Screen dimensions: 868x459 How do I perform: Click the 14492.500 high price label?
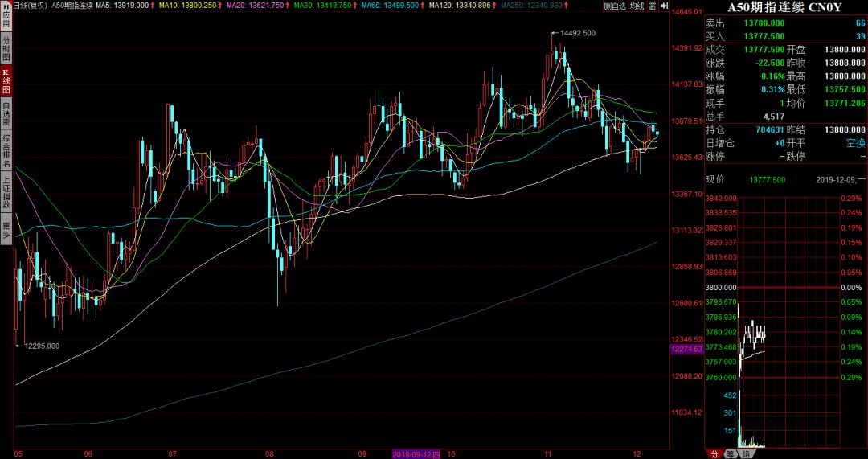(x=578, y=33)
